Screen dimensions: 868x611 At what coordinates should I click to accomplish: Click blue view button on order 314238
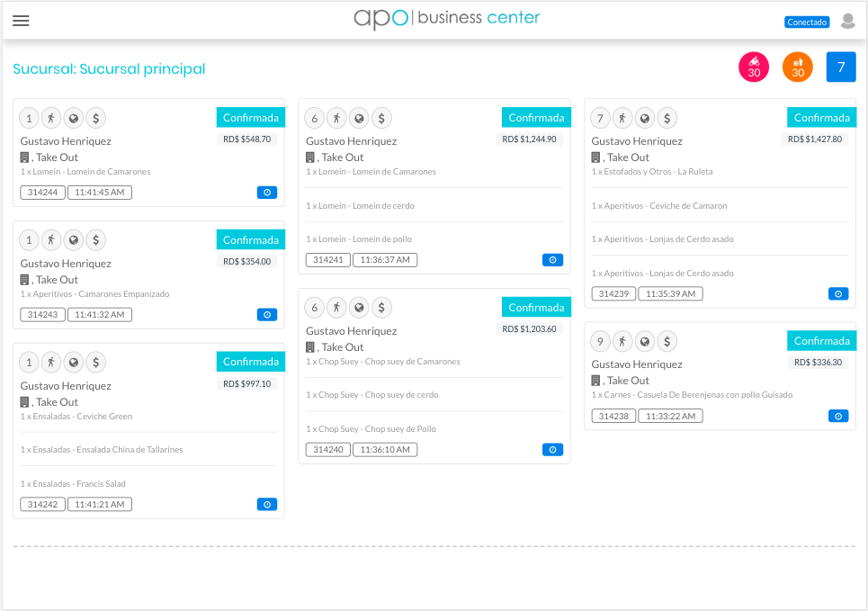point(838,416)
